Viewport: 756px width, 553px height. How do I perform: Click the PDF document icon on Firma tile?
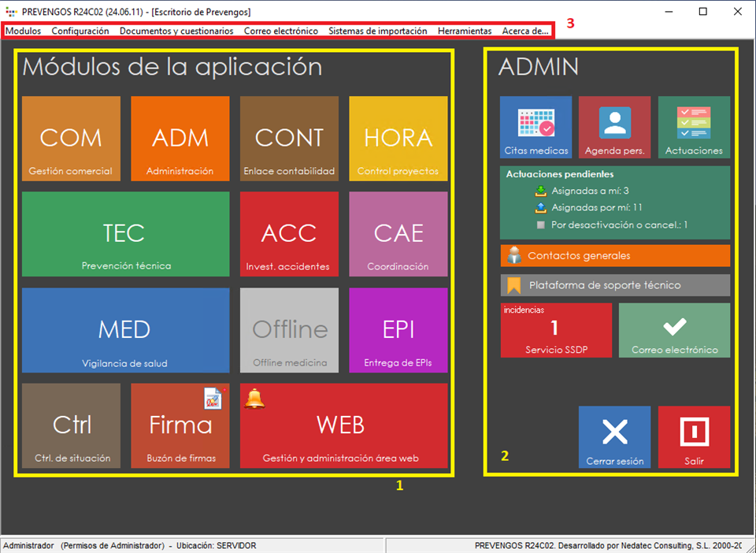tap(213, 399)
